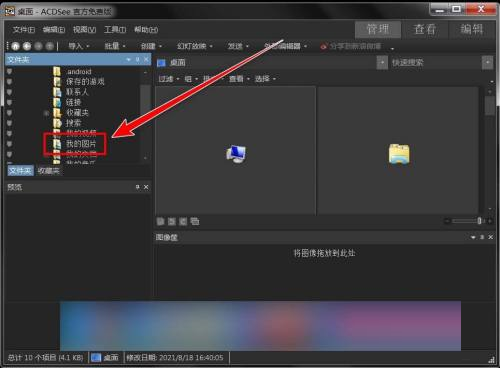The width and height of the screenshot is (500, 368).
Task: Open the 图像筐 panel options arrow
Action: pyautogui.click(x=473, y=237)
